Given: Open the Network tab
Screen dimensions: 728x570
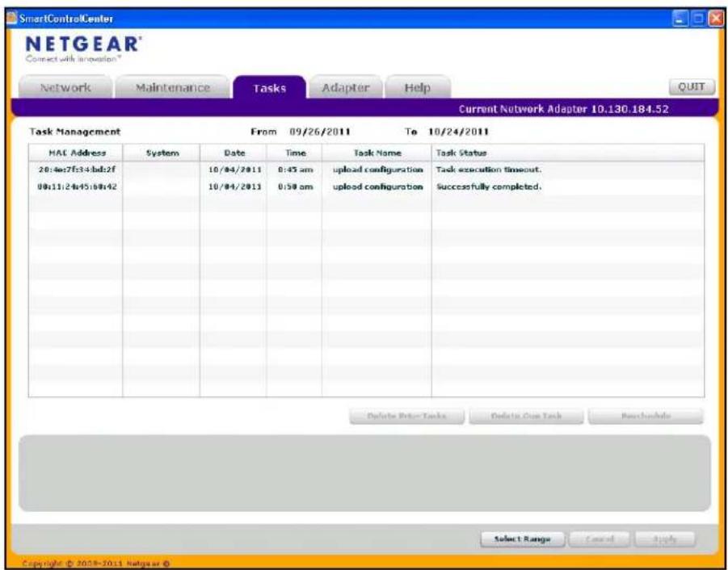Looking at the screenshot, I should [65, 87].
